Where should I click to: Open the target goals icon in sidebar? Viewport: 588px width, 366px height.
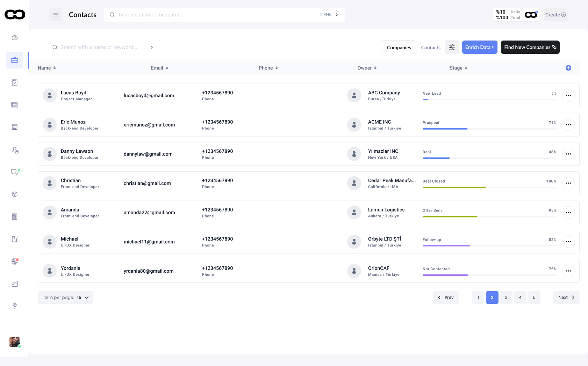click(15, 261)
